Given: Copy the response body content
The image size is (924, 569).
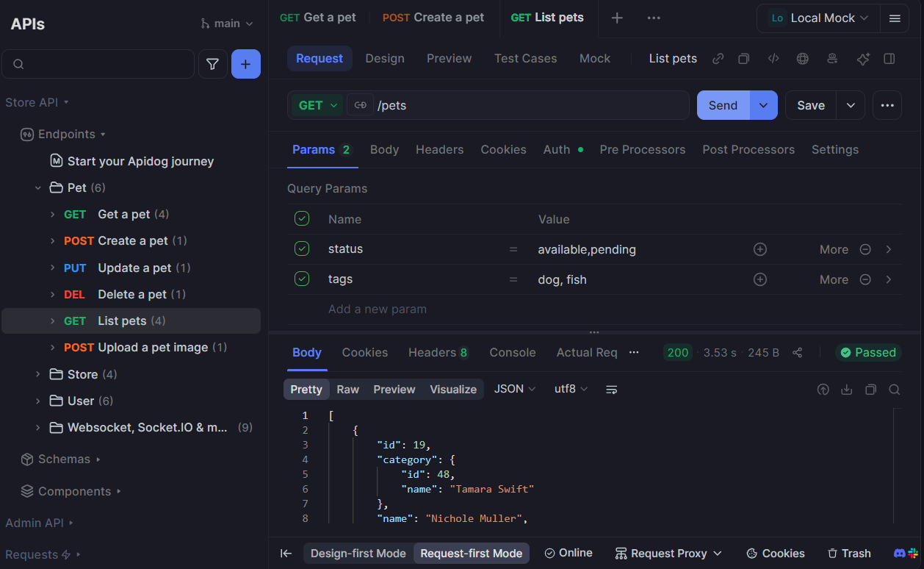Looking at the screenshot, I should coord(870,389).
